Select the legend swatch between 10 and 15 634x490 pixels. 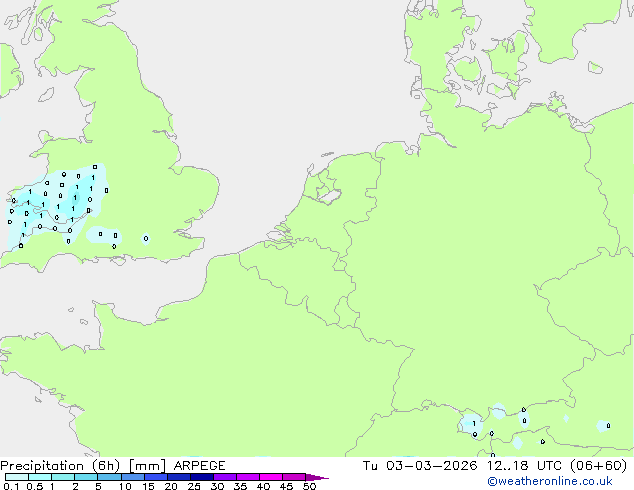click(x=134, y=478)
